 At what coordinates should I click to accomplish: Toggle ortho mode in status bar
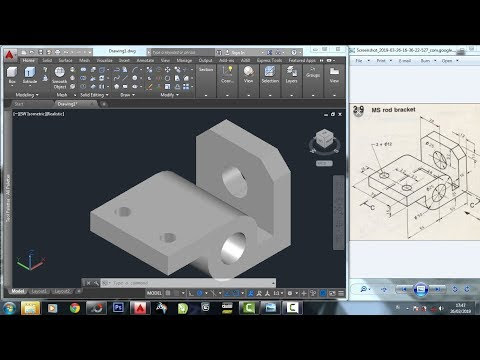(x=191, y=293)
